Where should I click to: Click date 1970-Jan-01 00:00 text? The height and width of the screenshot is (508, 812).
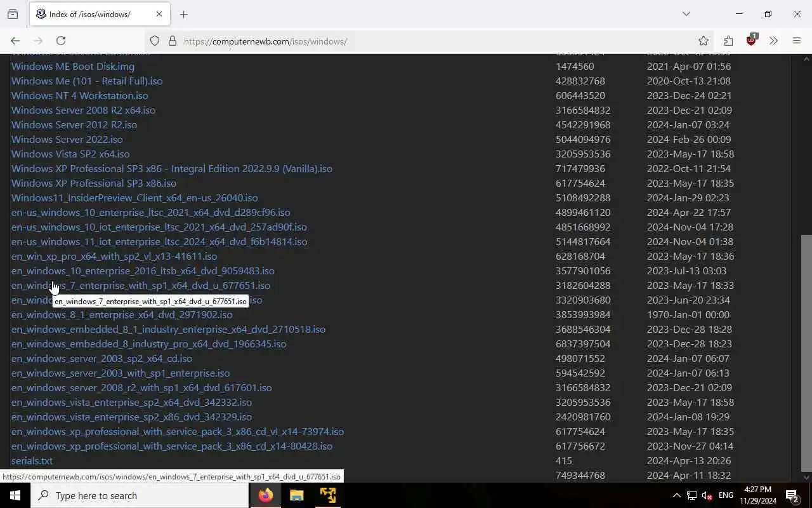pos(688,314)
